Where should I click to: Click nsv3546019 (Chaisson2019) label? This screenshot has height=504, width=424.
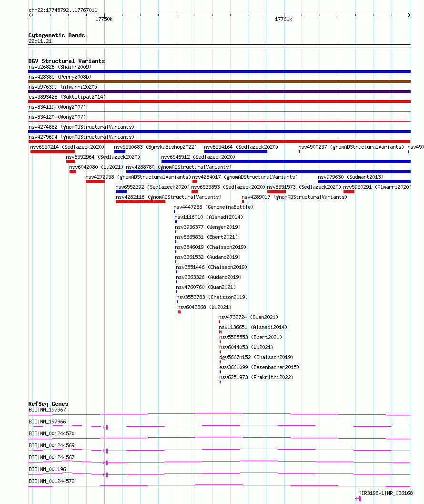211,247
